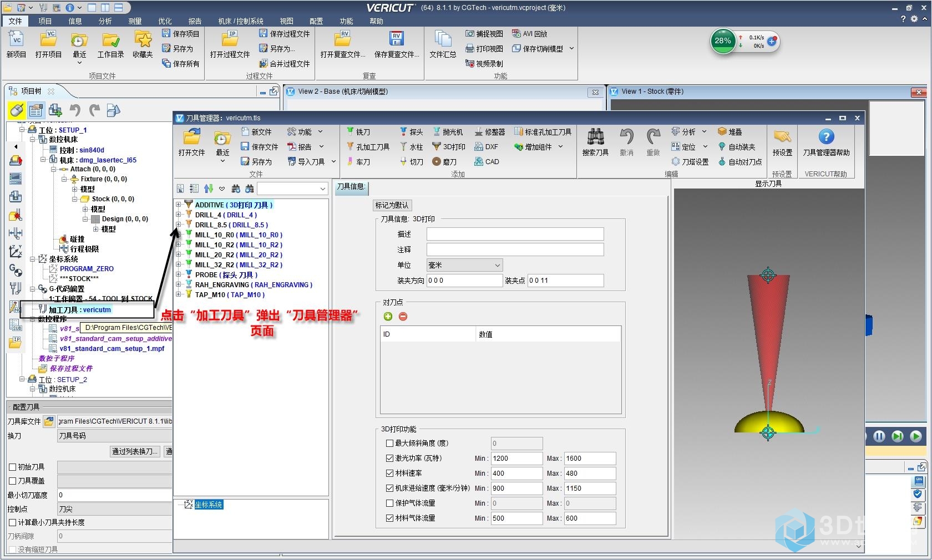Screen dimensions: 932x560
Task: Open the tool search combo box
Action: [x=292, y=189]
